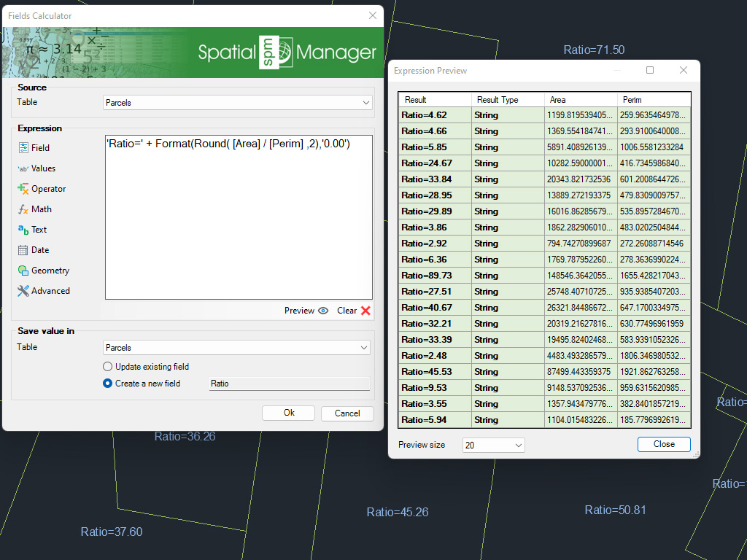Screen dimensions: 747x560
Task: Click the Area cell 87499.443359375
Action: (581, 372)
